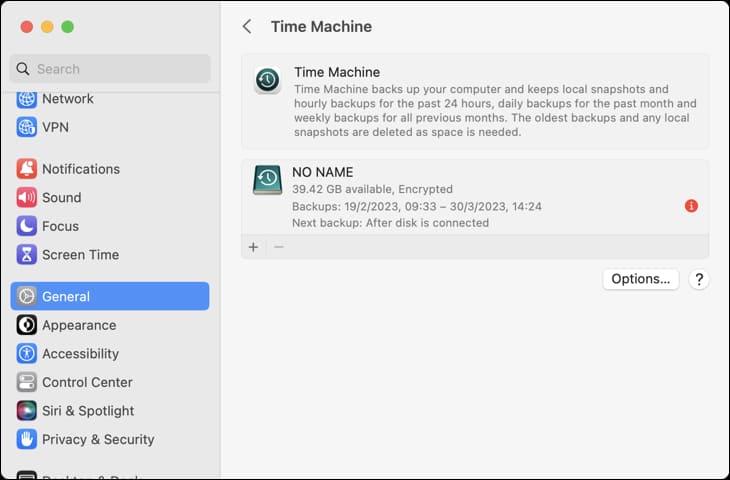Add a backup disk with plus button
The image size is (730, 480).
[x=253, y=247]
